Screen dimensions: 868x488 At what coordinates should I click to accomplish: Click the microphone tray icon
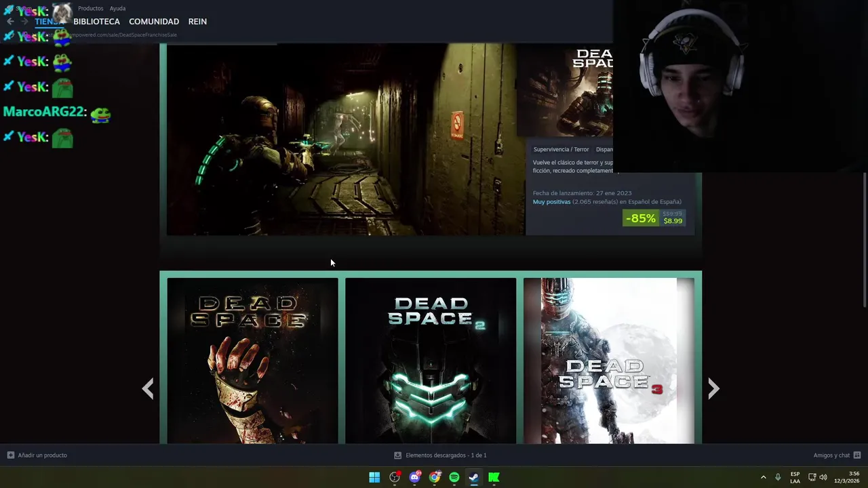pyautogui.click(x=778, y=477)
